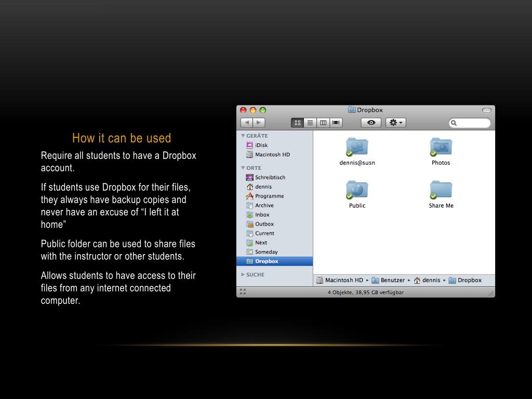Open the gear Action menu dropdown
The image size is (532, 399).
tap(395, 123)
